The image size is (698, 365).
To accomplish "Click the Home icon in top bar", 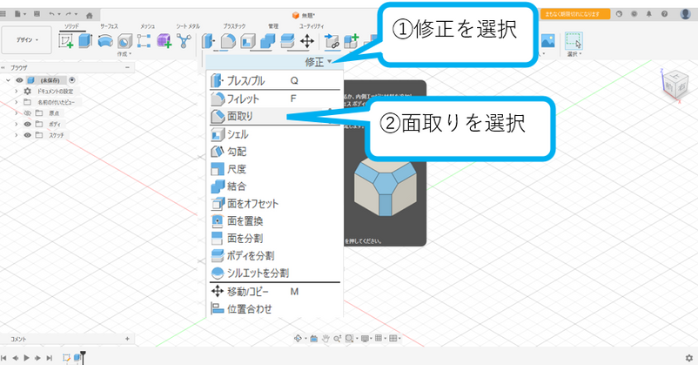I will pyautogui.click(x=89, y=15).
